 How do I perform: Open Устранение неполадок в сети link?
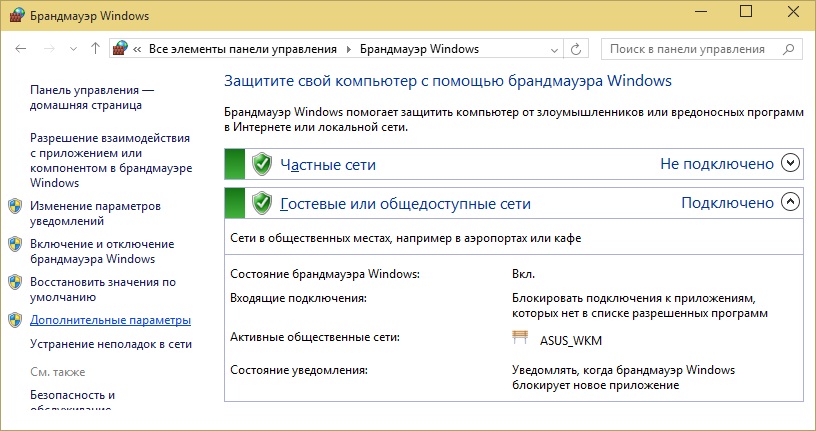coord(111,343)
